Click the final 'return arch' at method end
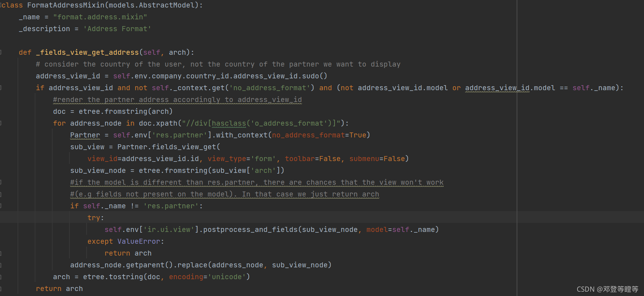 pyautogui.click(x=59, y=288)
